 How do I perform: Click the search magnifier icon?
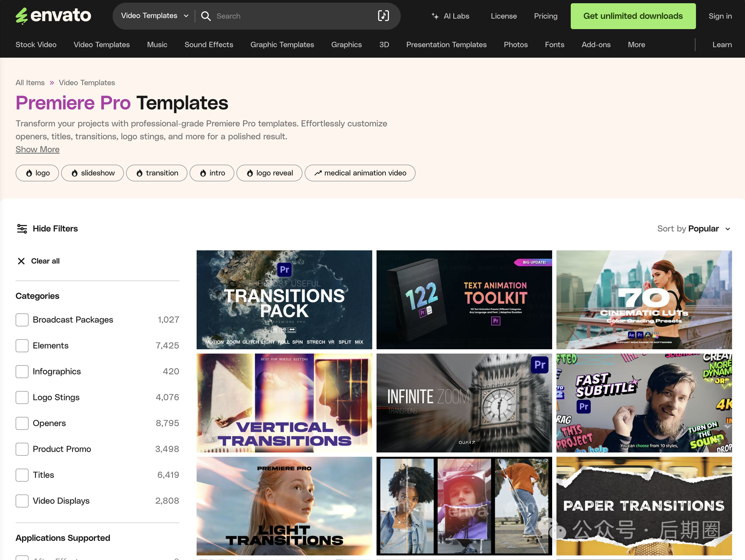pyautogui.click(x=206, y=16)
